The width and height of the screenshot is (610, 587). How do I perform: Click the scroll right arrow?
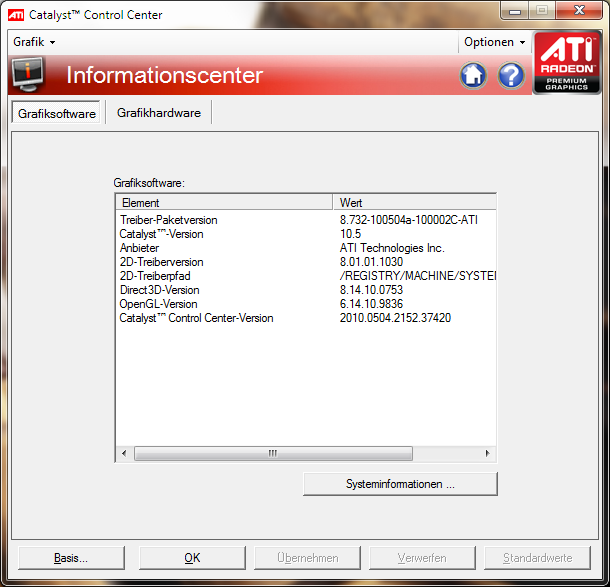pos(487,453)
